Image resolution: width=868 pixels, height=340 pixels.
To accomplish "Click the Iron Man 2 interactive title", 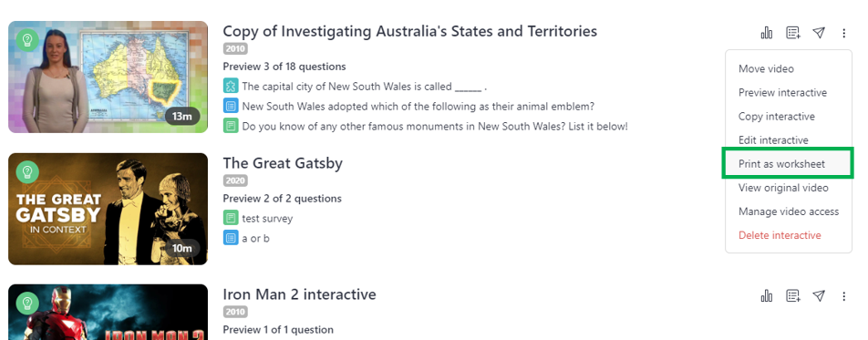I will (x=299, y=294).
